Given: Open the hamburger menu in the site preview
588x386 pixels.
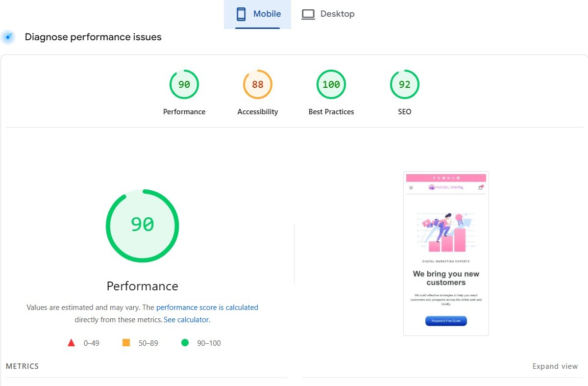Looking at the screenshot, I should point(411,187).
